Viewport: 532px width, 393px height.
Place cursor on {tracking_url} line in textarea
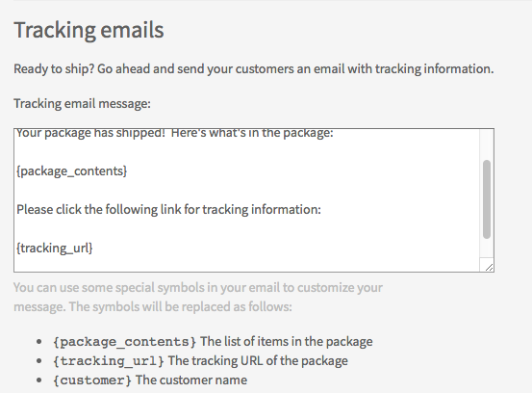[x=54, y=248]
